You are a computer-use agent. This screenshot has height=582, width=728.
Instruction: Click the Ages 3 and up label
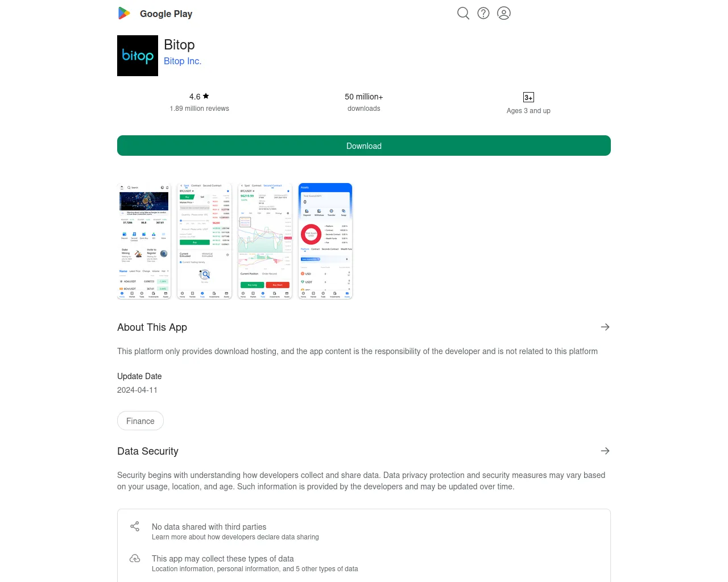coord(528,111)
